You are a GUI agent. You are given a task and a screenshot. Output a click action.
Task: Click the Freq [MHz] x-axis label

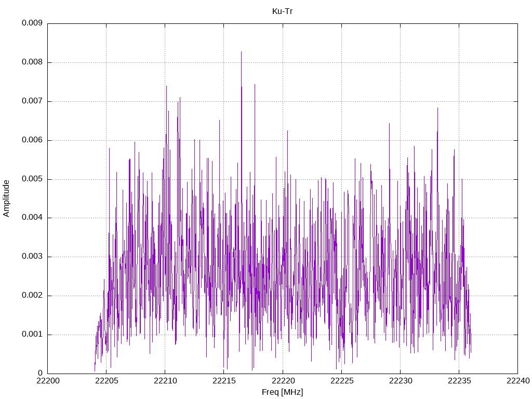[x=282, y=392]
